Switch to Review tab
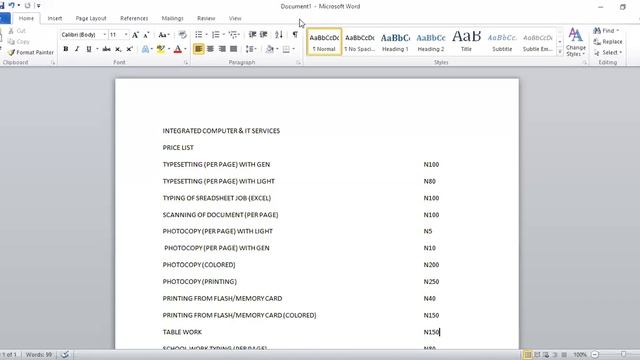 point(206,18)
